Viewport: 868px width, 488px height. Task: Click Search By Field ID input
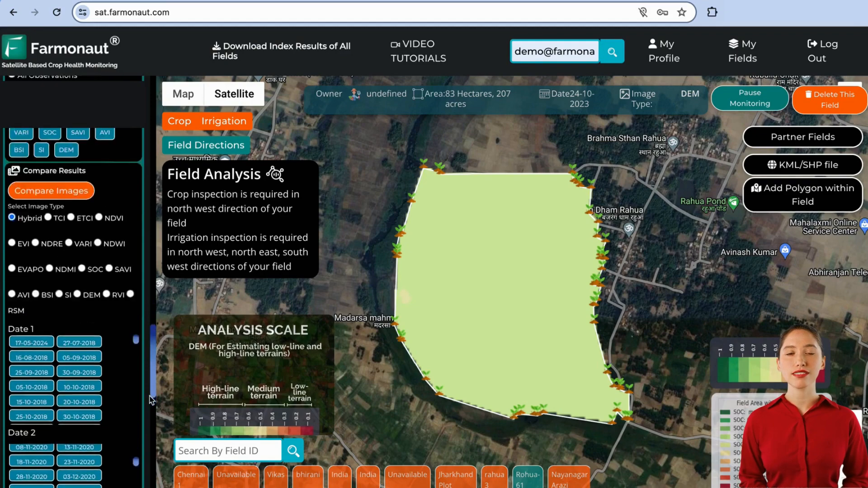(x=228, y=450)
